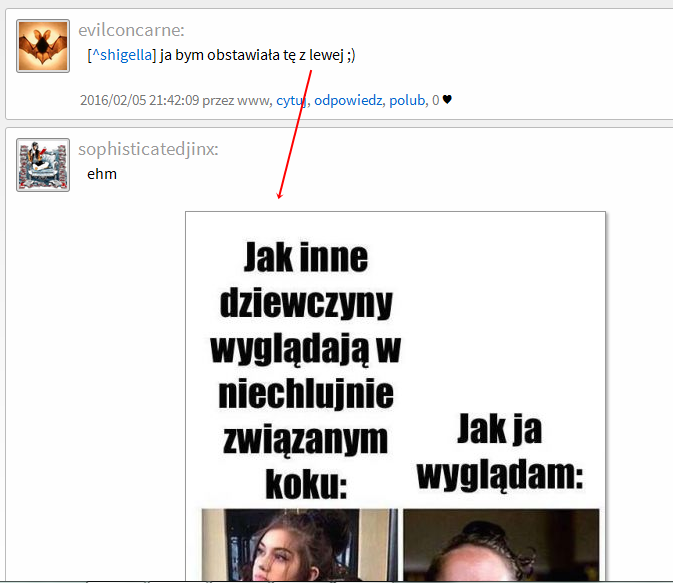Click the meme caption 'Jak ja wyglądam:'
The width and height of the screenshot is (673, 583).
click(500, 452)
